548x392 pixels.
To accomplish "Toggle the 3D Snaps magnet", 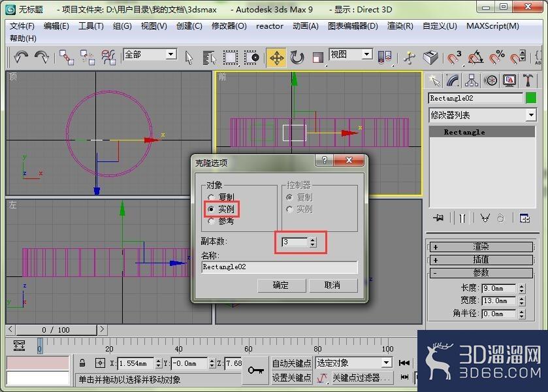I will coord(454,57).
